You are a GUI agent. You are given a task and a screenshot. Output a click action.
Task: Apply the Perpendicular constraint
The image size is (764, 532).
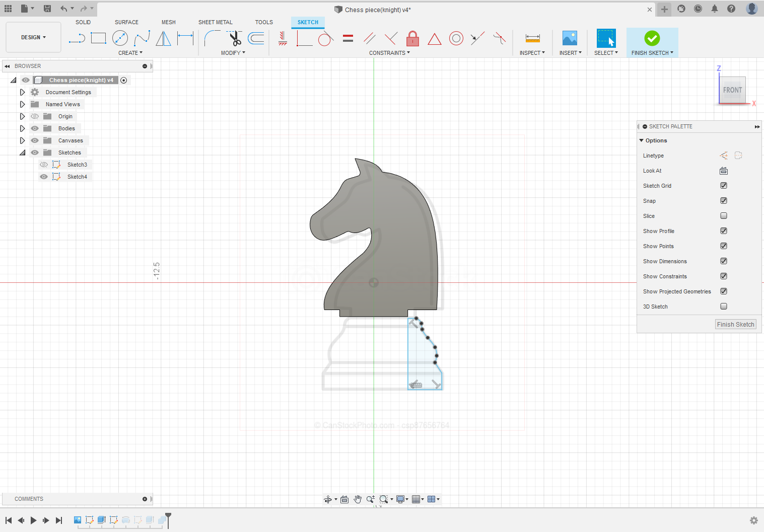click(391, 38)
